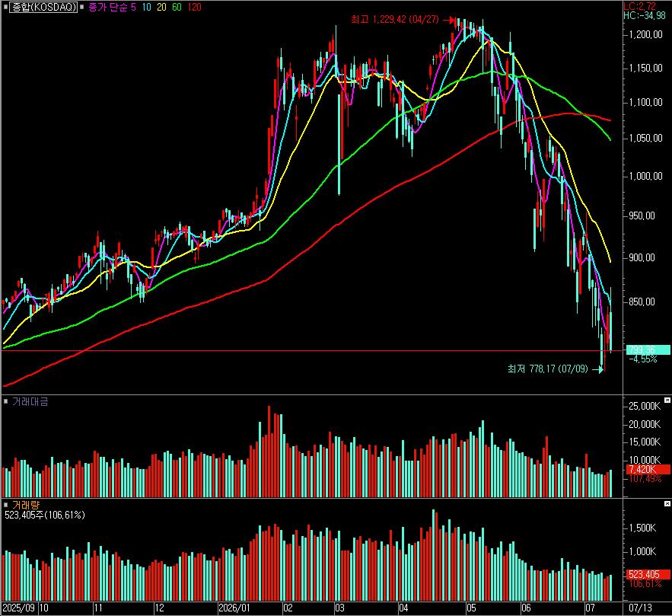
Task: Click the 07/13 current date label
Action: [640, 608]
